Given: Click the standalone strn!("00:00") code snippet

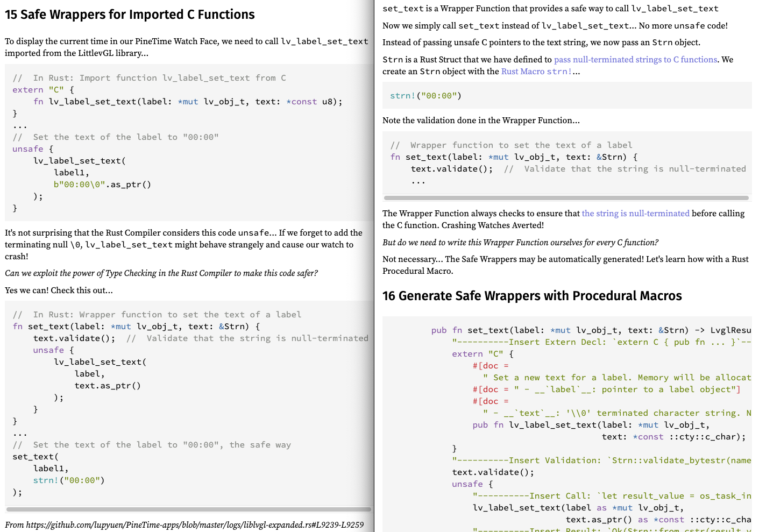Looking at the screenshot, I should [425, 96].
